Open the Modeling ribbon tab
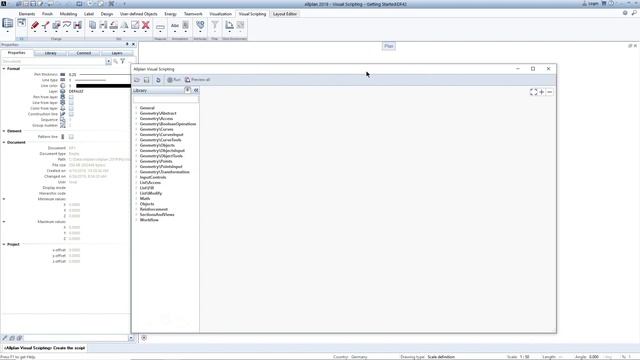 (68, 14)
